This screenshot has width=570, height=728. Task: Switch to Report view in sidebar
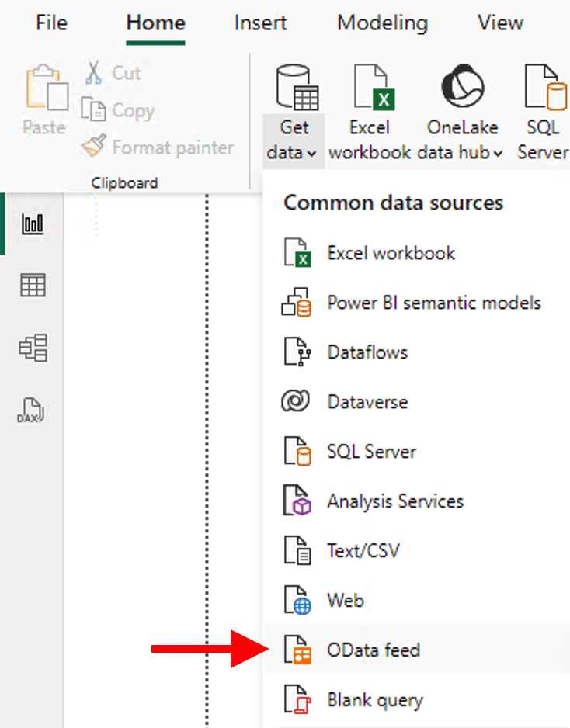(33, 224)
